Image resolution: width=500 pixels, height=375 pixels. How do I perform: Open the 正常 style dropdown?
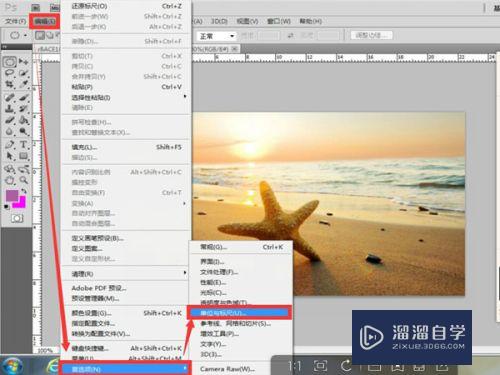coord(217,36)
